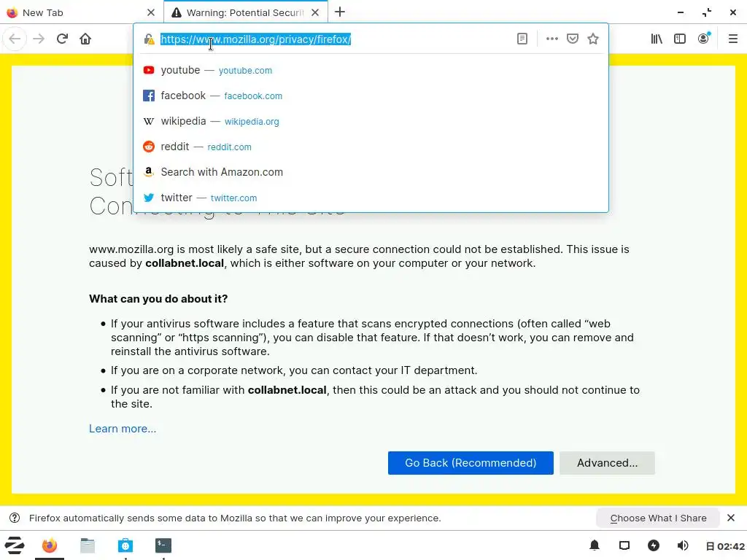747x560 pixels.
Task: Click the display screen tray icon
Action: (624, 545)
